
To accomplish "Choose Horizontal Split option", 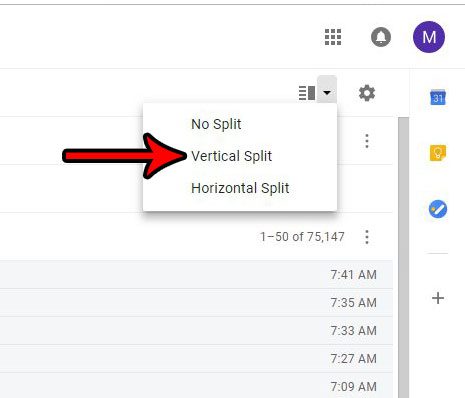I will pyautogui.click(x=240, y=188).
